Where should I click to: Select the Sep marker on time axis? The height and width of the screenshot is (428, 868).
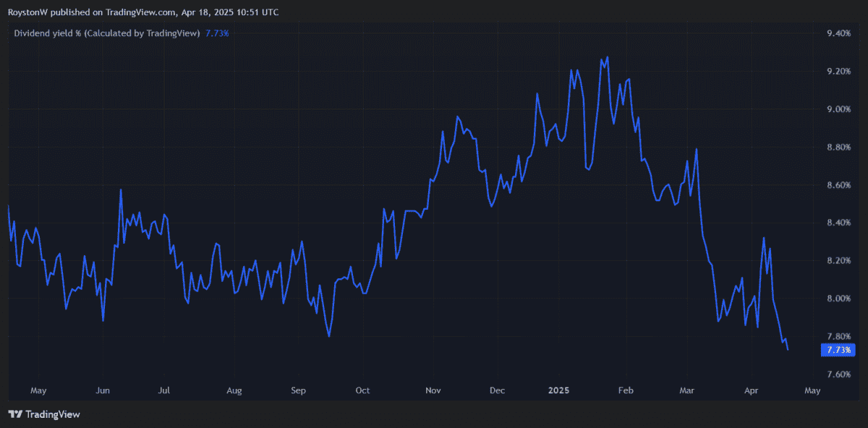pos(298,390)
